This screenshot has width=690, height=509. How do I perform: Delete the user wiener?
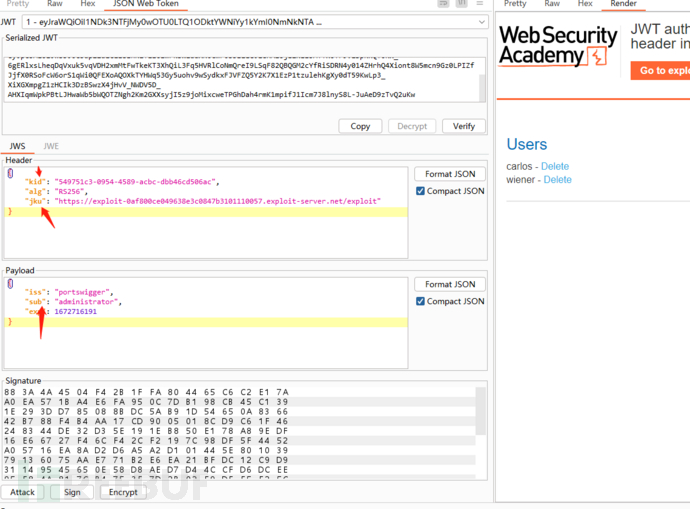pos(557,180)
